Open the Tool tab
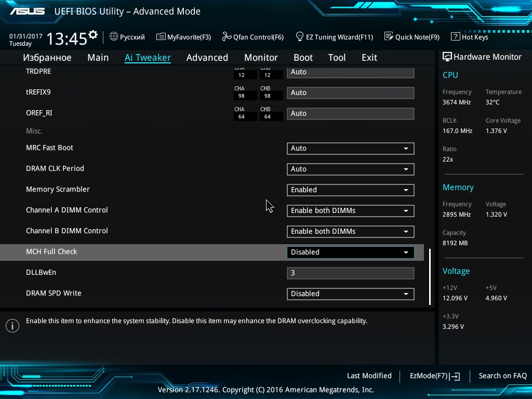Image resolution: width=532 pixels, height=399 pixels. pos(337,58)
